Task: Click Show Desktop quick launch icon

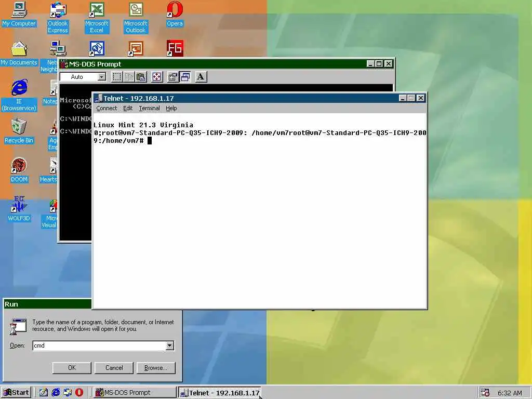Action: point(44,393)
